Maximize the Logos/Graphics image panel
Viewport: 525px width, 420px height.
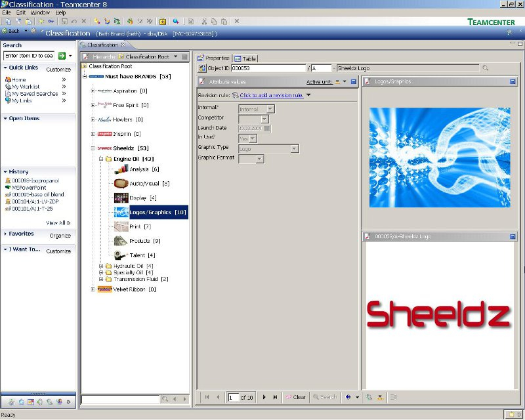513,81
